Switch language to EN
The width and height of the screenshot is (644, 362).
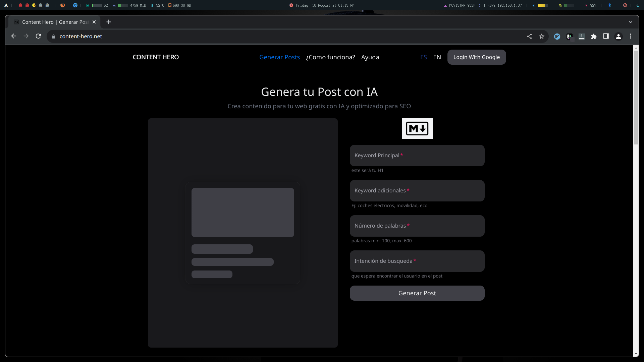(x=437, y=57)
